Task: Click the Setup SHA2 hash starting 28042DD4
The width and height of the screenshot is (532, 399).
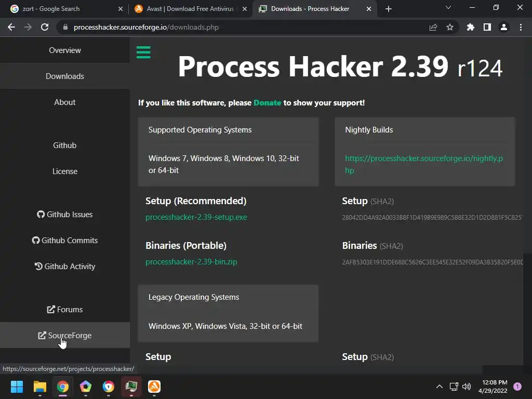Action: [x=433, y=218]
